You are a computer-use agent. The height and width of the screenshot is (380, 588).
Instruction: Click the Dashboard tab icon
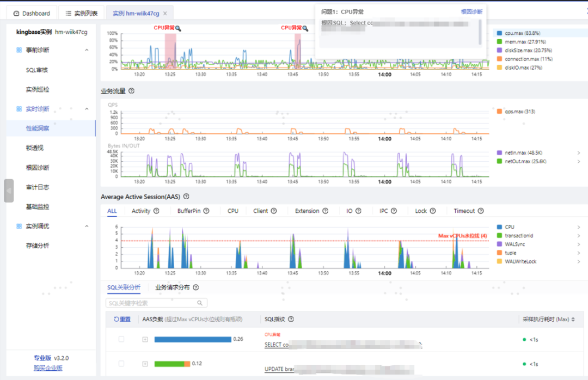coord(16,14)
